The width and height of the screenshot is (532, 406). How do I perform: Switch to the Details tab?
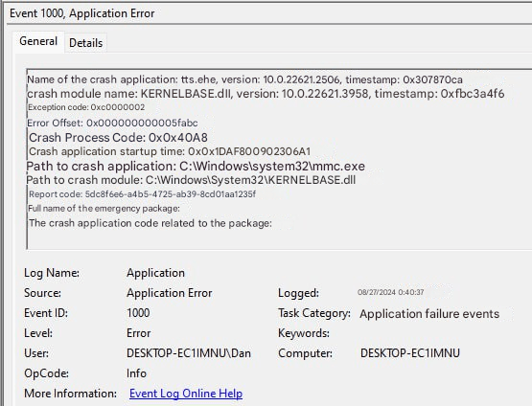click(85, 43)
